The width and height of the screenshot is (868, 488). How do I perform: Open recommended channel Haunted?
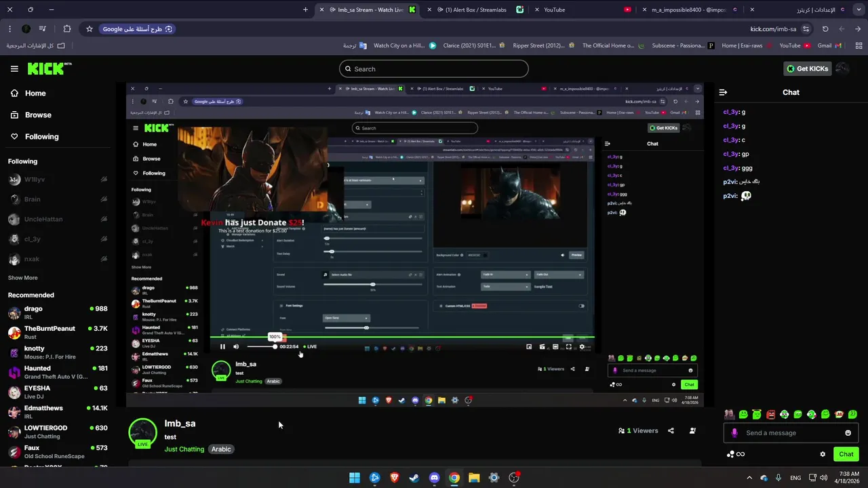click(x=57, y=372)
